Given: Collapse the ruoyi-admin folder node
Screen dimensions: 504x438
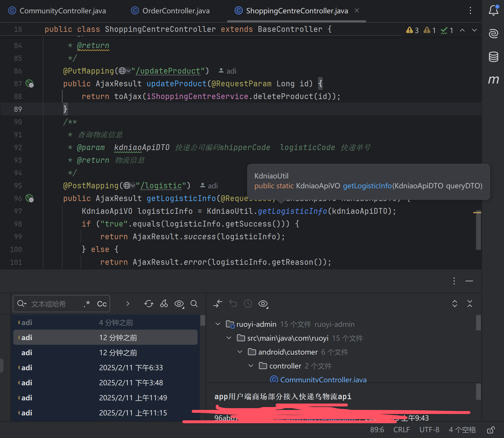Looking at the screenshot, I should (x=218, y=324).
